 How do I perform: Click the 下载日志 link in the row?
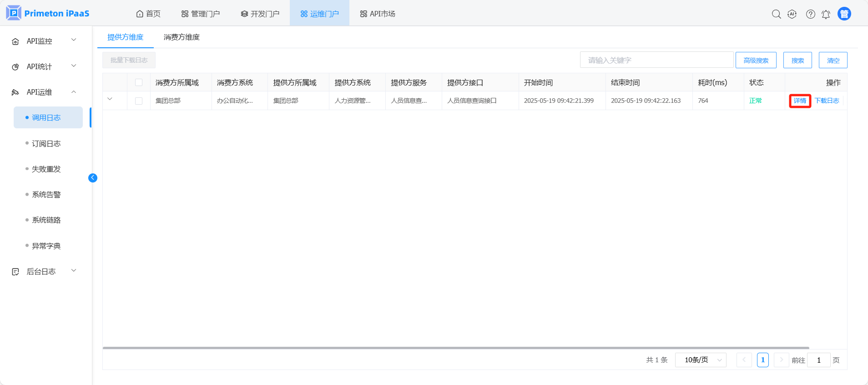pos(827,101)
